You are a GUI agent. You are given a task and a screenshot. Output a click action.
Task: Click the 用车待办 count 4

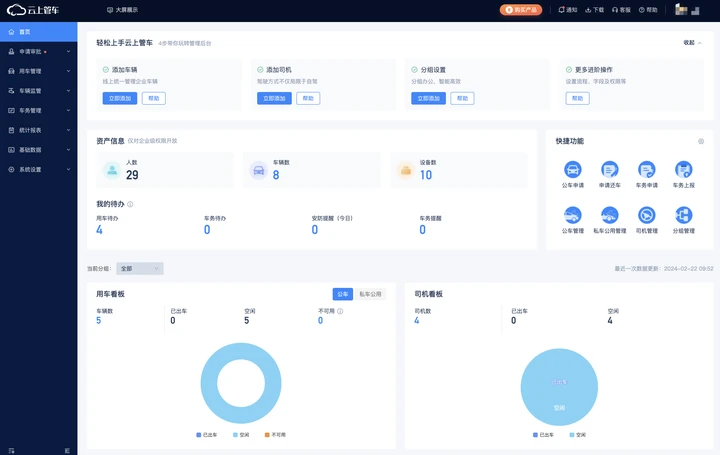[x=99, y=230]
